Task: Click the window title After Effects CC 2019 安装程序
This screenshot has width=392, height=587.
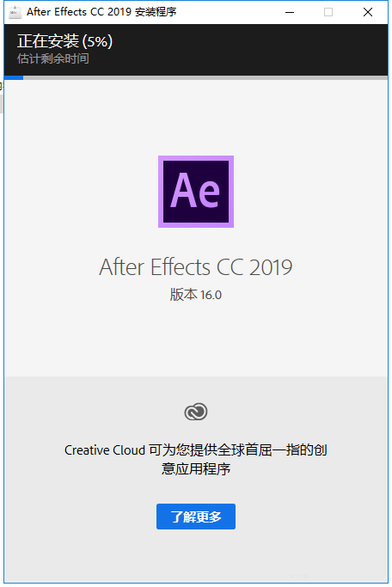Action: [x=101, y=12]
